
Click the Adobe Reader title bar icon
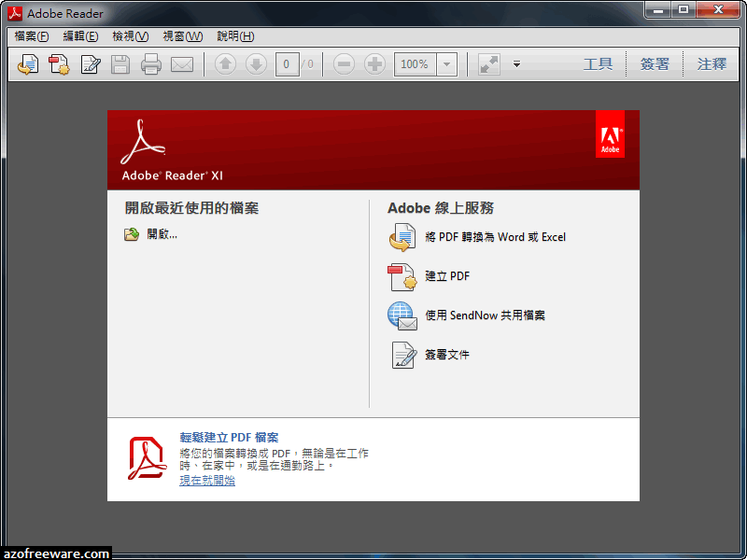point(15,13)
